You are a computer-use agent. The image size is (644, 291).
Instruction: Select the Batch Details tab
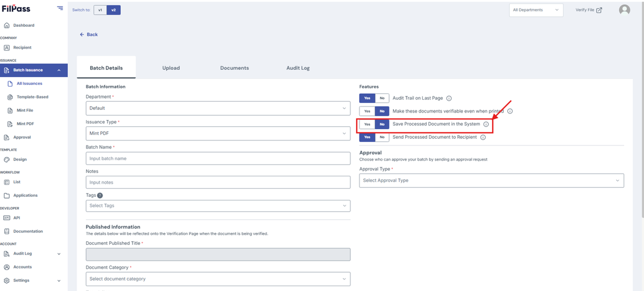coord(106,68)
